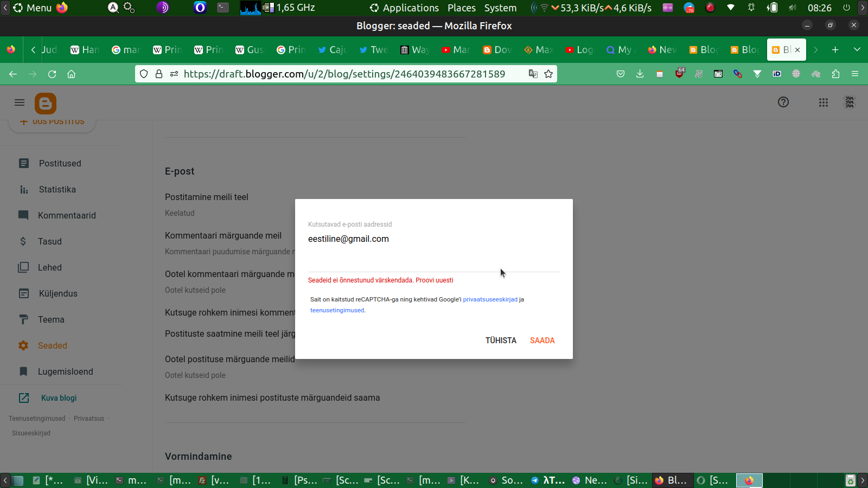Click the translate page icon

pos(533,74)
